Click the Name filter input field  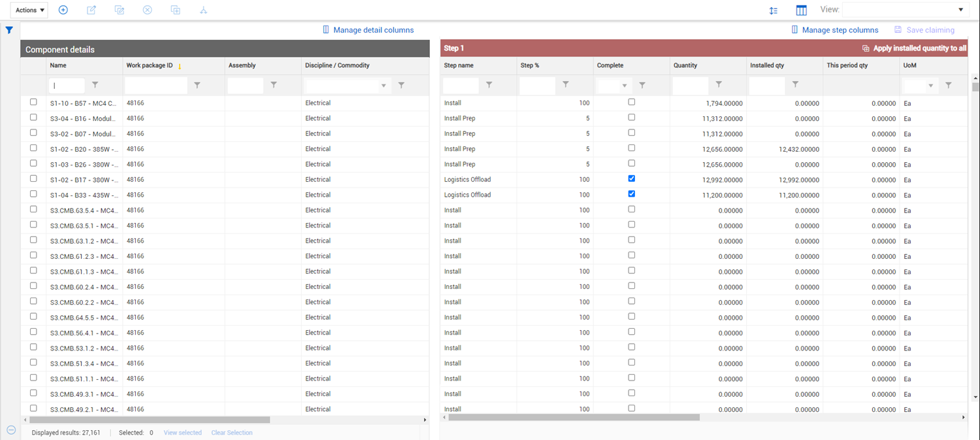coord(67,86)
